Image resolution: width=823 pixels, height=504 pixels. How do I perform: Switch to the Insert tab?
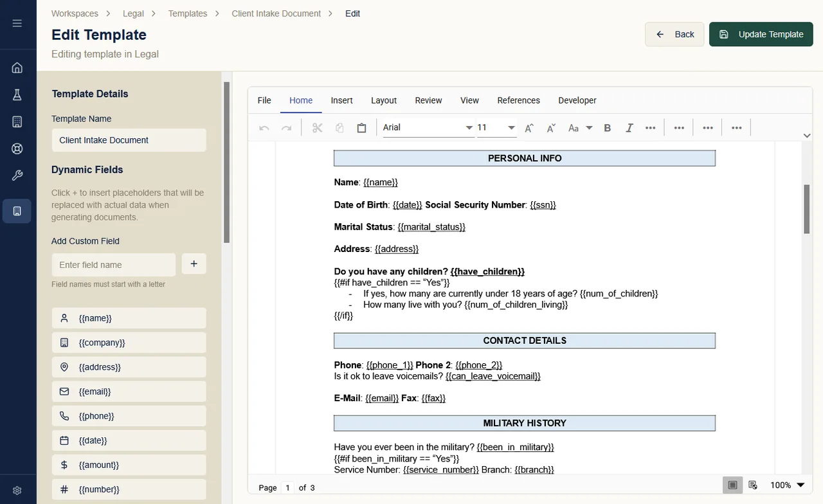[x=342, y=100]
